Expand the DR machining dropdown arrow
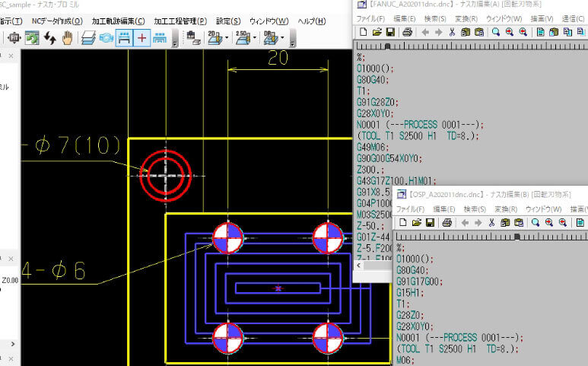The height and width of the screenshot is (366, 588). coord(282,38)
